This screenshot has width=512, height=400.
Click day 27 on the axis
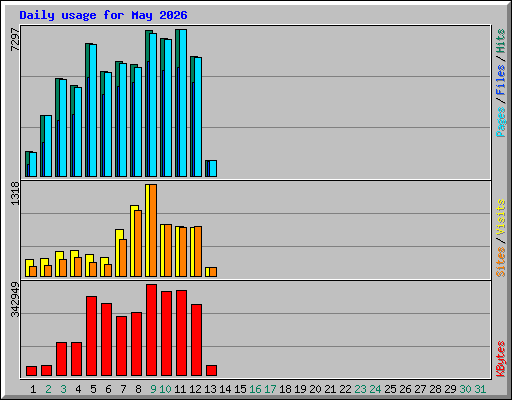tap(420, 389)
